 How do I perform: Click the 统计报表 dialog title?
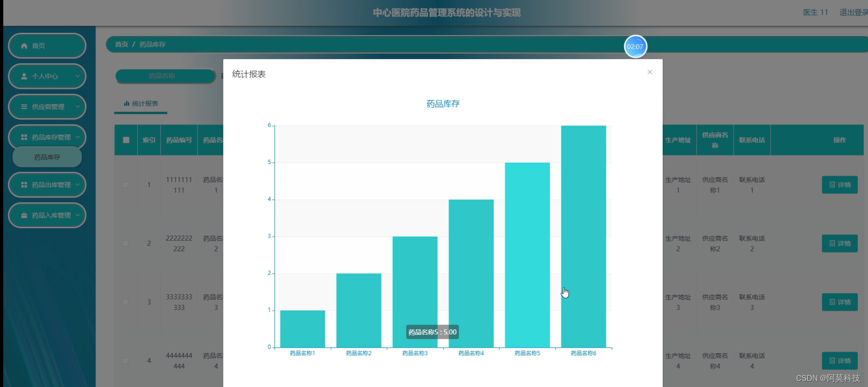[x=249, y=74]
